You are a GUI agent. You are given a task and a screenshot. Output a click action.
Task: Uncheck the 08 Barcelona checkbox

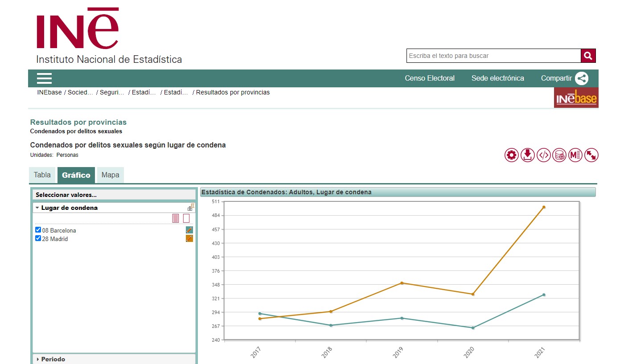pyautogui.click(x=38, y=230)
